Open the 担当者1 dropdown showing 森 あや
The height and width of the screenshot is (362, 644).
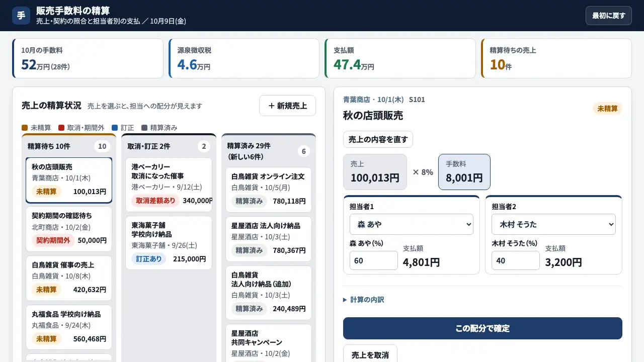[411, 224]
